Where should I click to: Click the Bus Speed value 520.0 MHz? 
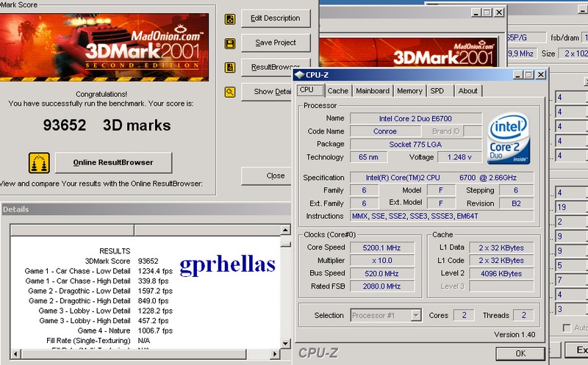click(x=381, y=273)
